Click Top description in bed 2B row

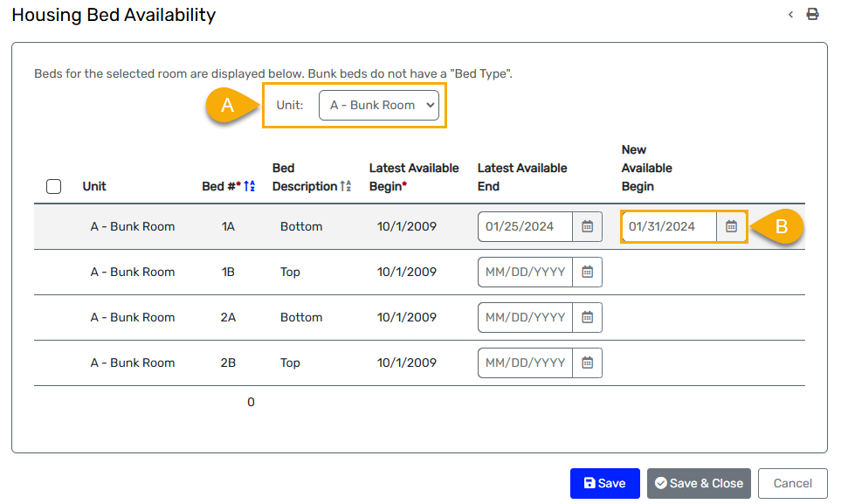tap(290, 362)
